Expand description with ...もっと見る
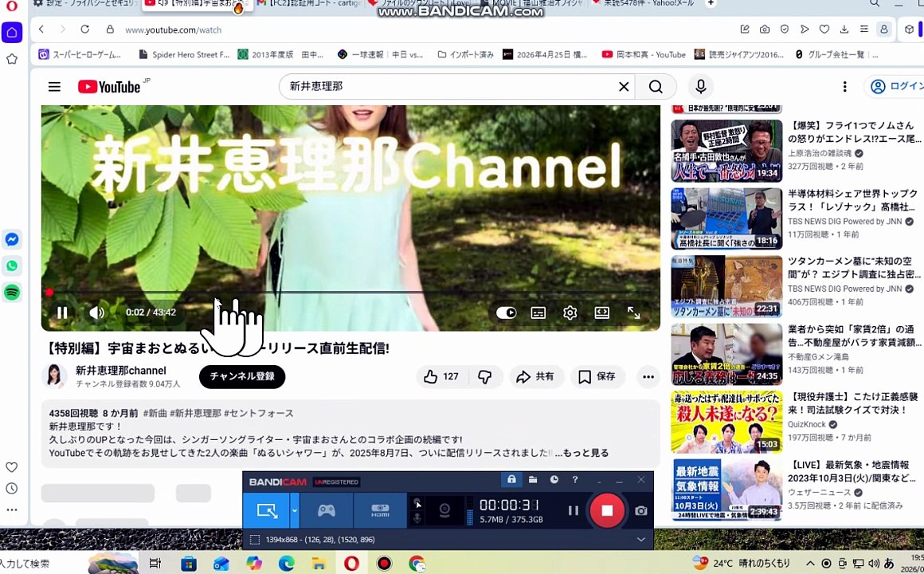Viewport: 924px width, 574px height. coord(581,453)
